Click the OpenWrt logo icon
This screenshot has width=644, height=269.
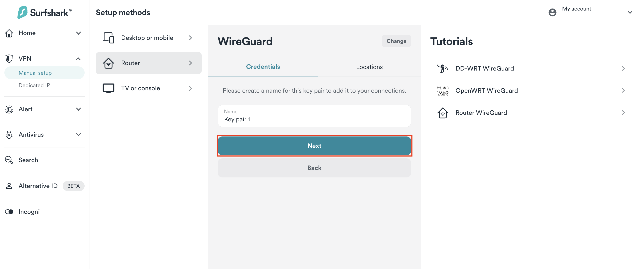(443, 91)
